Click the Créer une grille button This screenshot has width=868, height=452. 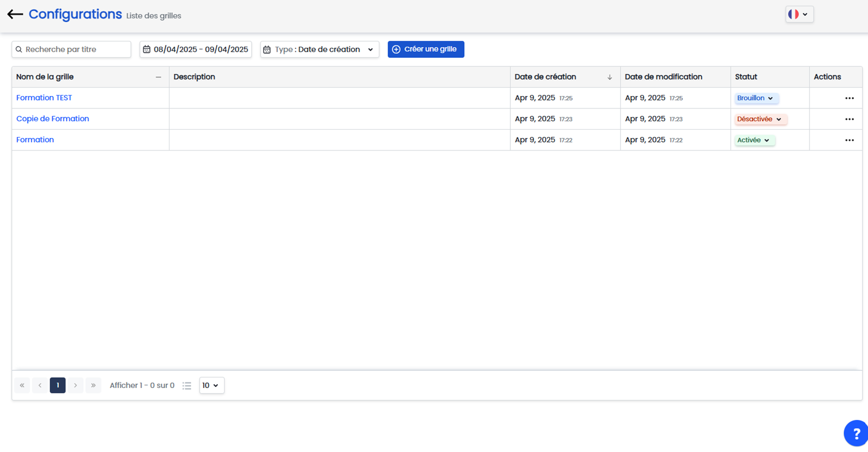pyautogui.click(x=426, y=49)
